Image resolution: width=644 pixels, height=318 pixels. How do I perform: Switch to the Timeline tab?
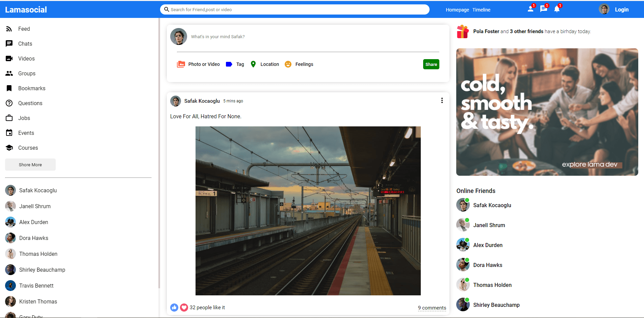[x=481, y=9]
